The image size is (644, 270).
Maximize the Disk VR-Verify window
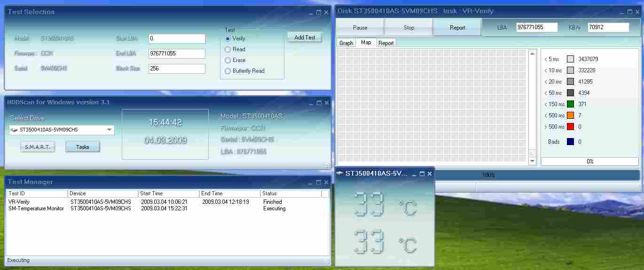pyautogui.click(x=629, y=12)
